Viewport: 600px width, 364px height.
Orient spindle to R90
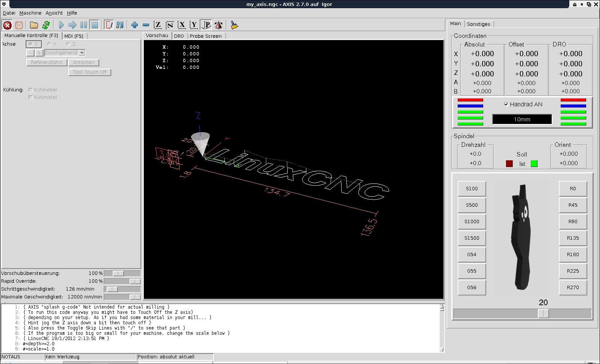click(x=573, y=222)
